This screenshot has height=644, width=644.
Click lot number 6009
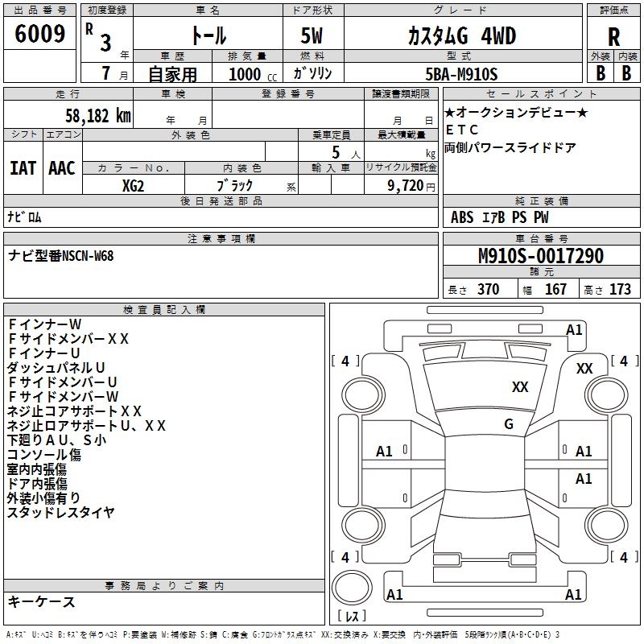(39, 34)
